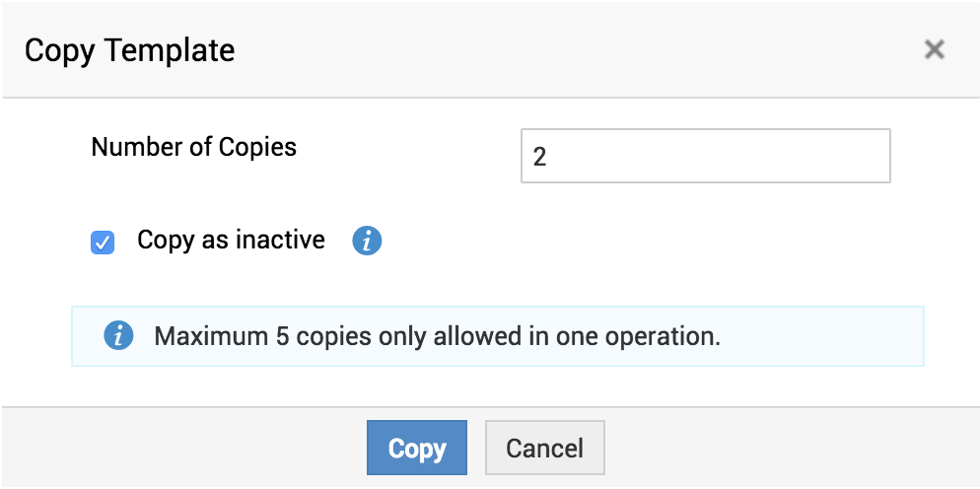This screenshot has height=489, width=980.
Task: Abort the template copy operation
Action: tap(544, 449)
